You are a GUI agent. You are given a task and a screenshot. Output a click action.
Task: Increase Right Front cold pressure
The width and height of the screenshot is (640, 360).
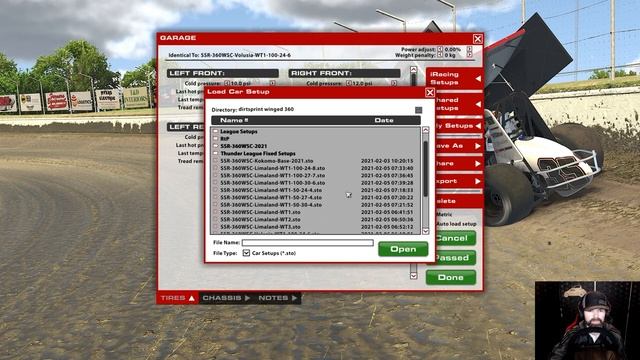394,83
